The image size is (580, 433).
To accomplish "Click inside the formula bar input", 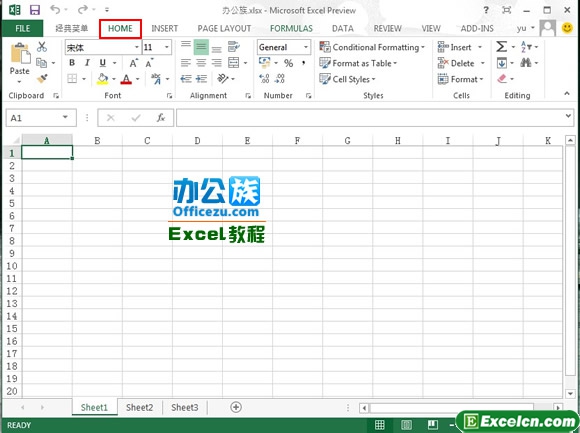I will click(371, 118).
